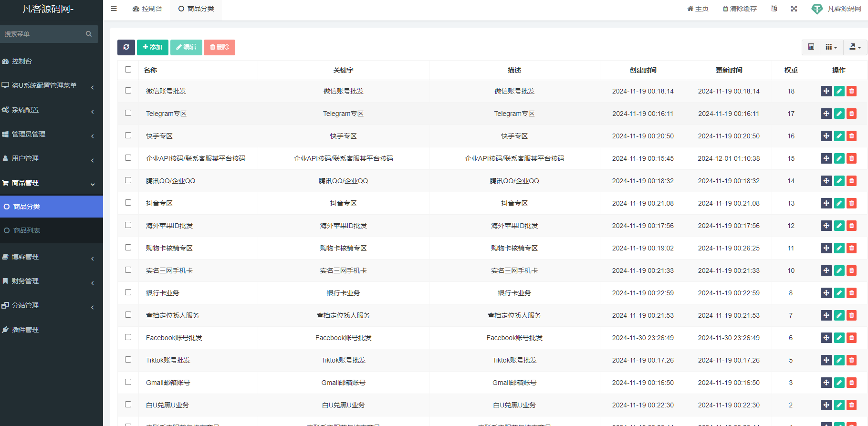Edit the 实名三网手机卡 row
868x426 pixels.
point(839,270)
